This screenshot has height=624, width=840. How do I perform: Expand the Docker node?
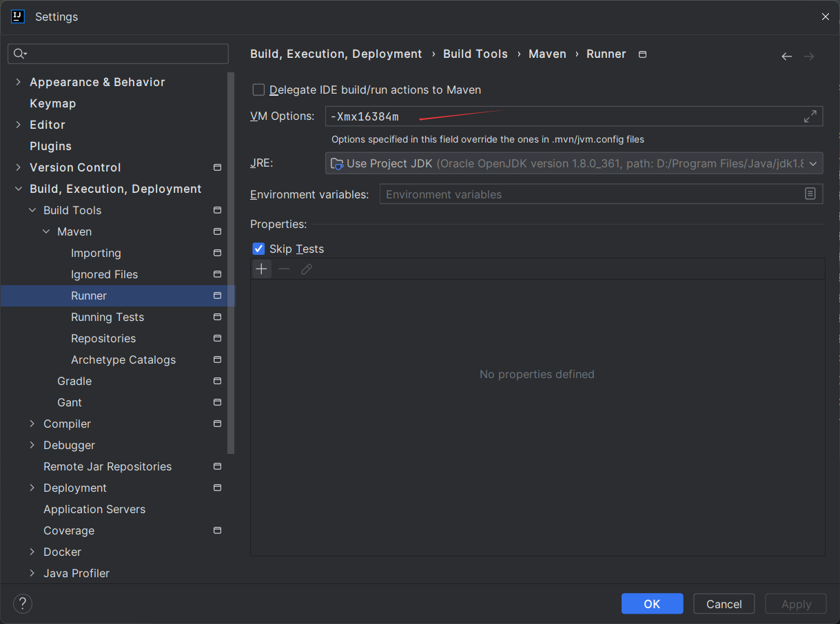[x=32, y=552]
